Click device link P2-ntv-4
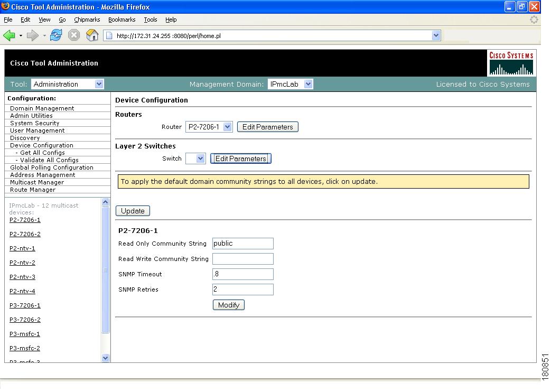Viewport: 551px width, 392px height. pyautogui.click(x=22, y=291)
